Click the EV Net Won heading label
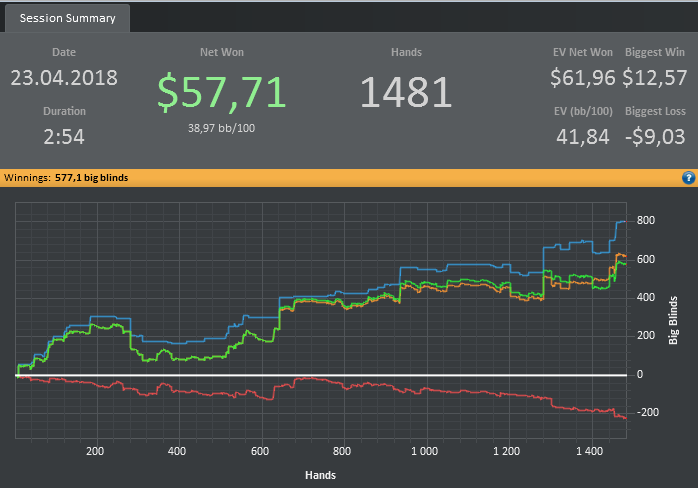 [583, 52]
